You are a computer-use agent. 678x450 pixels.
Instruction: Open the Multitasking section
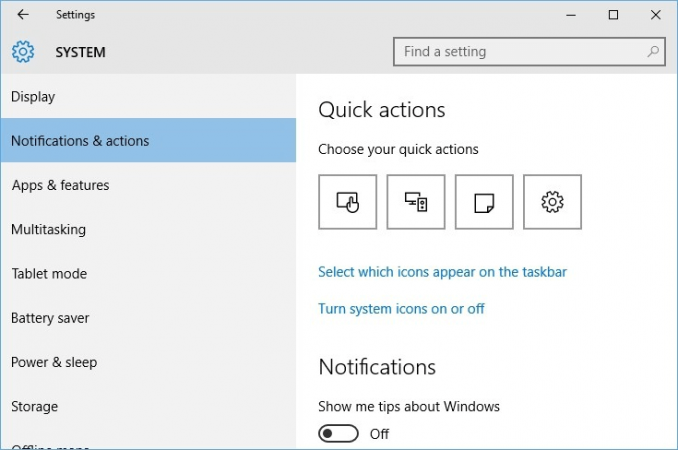point(48,229)
